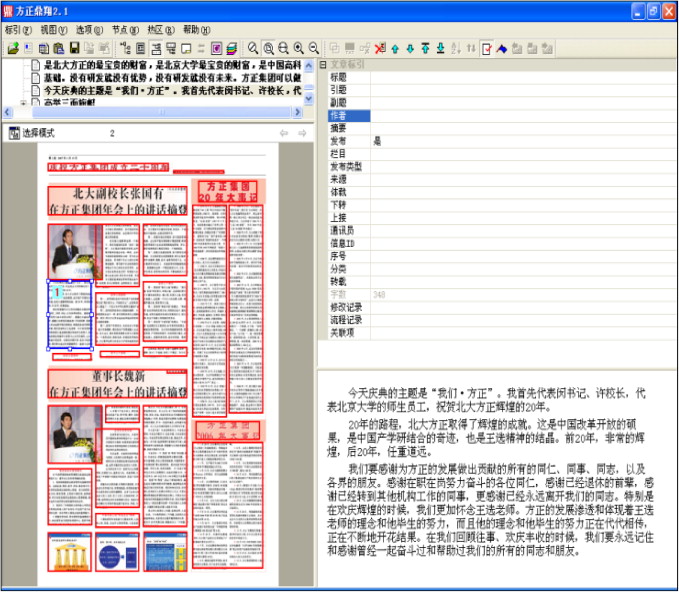The image size is (679, 592).
Task: Select the 发布类型 property row
Action: pyautogui.click(x=501, y=167)
